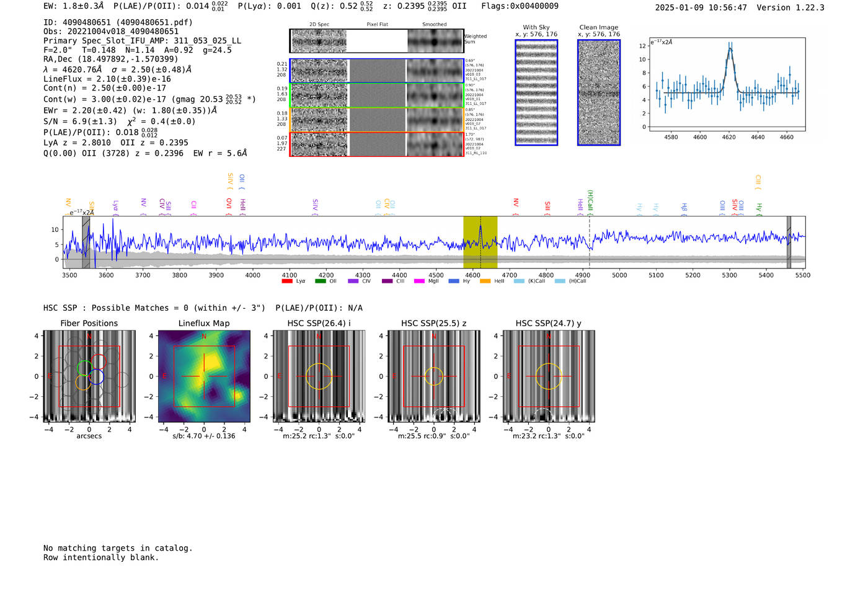Click the 'Pixel Flat' column header
Screen dimensions: 868x591
[377, 25]
